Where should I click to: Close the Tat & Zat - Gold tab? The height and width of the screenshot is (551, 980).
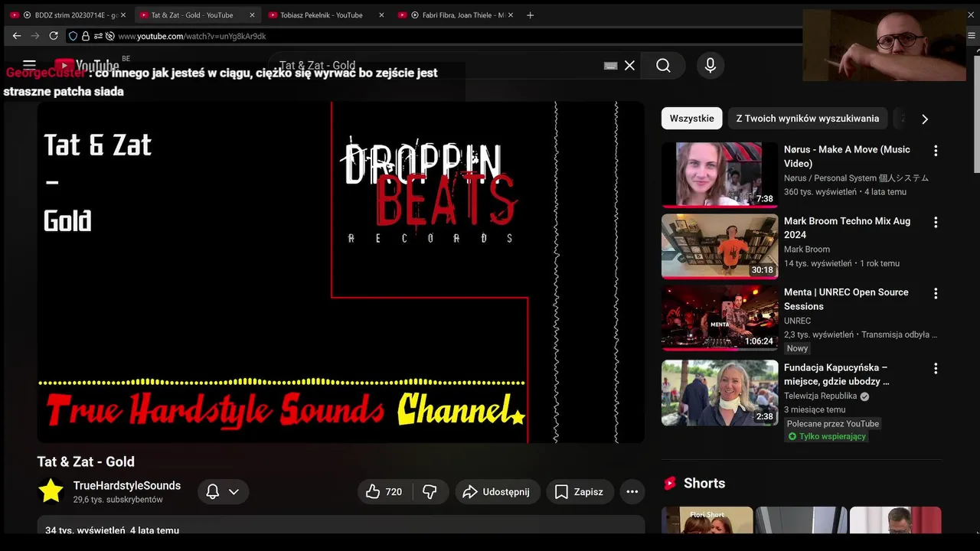(252, 15)
